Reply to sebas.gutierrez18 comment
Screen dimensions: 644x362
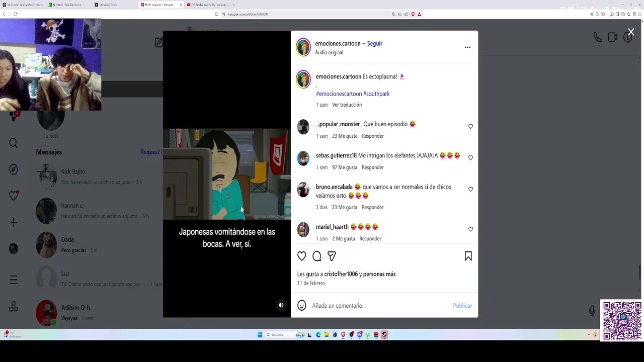[x=373, y=167]
